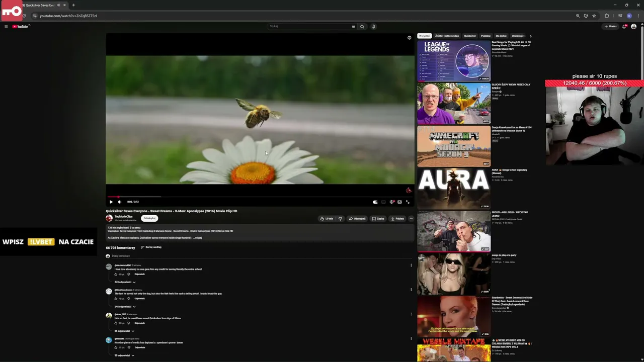The image size is (644, 362).
Task: Expand the 573 odpowiedzi replies
Action: coord(125,282)
